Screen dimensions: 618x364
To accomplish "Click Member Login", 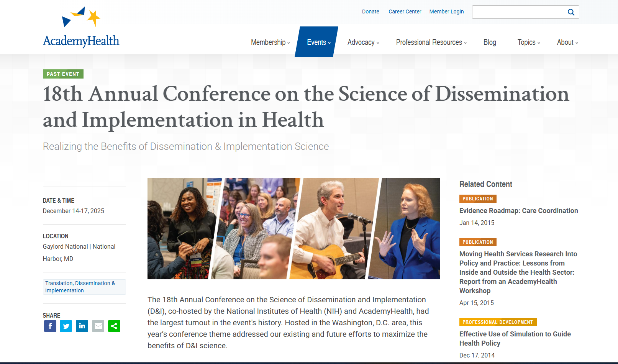I will click(x=446, y=11).
